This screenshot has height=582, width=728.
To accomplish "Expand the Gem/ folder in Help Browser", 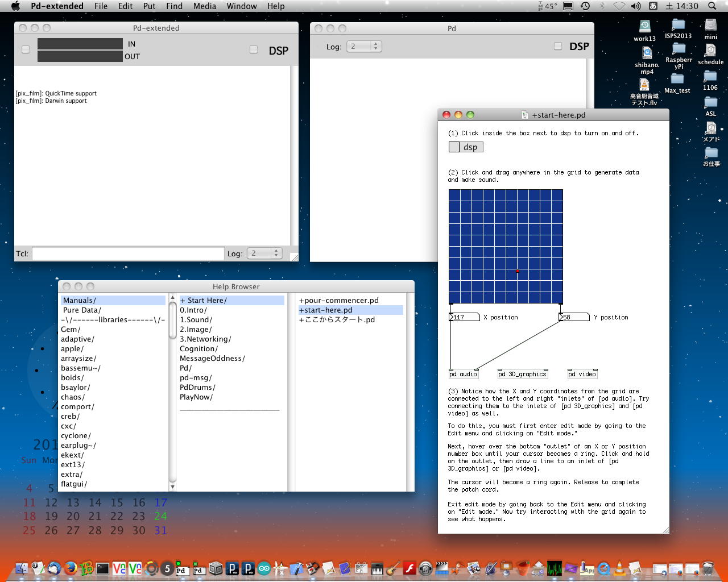I will pyautogui.click(x=71, y=330).
